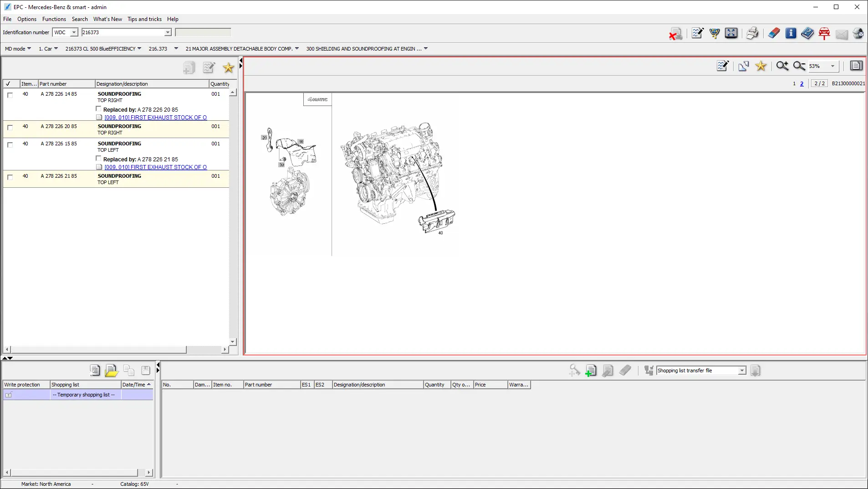Tick checkbox for Replaced by A 278 226 21 85
The width and height of the screenshot is (868, 489).
pyautogui.click(x=98, y=159)
